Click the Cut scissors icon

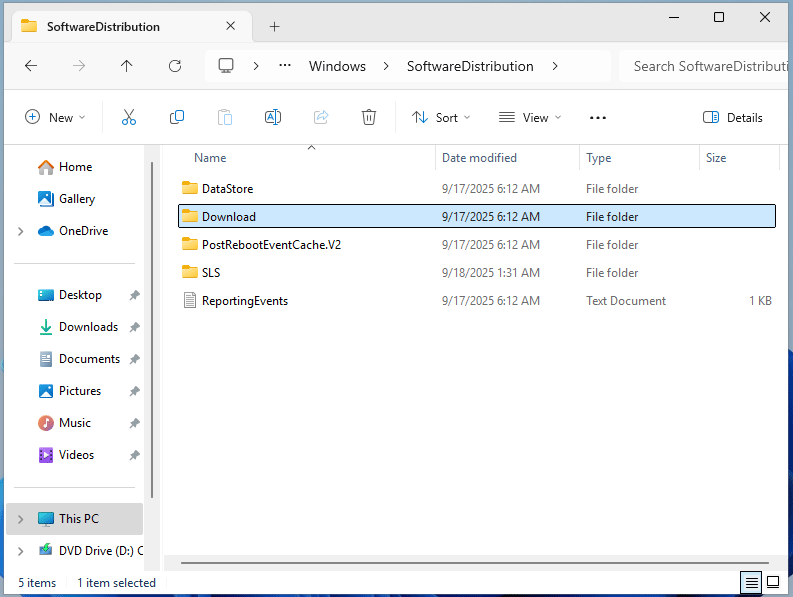pos(128,117)
